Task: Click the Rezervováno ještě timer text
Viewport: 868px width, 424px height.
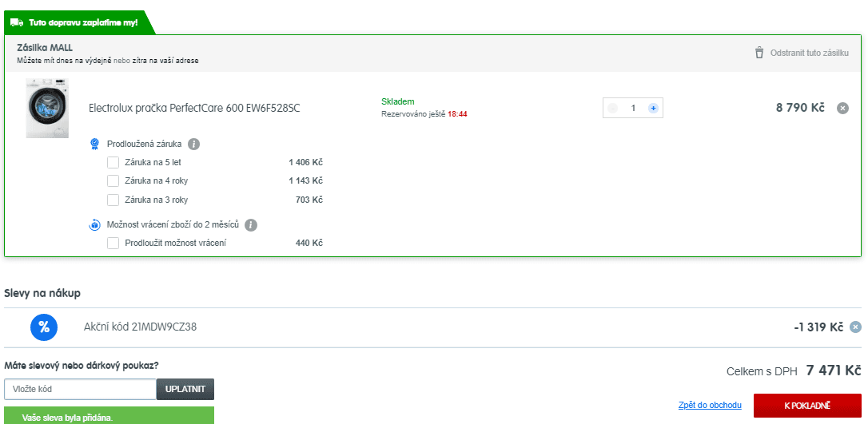Action: (424, 114)
